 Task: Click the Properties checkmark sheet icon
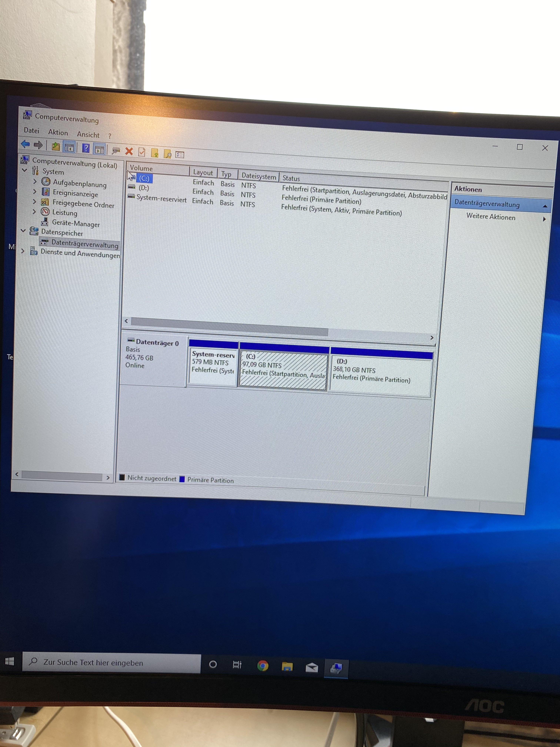point(142,152)
